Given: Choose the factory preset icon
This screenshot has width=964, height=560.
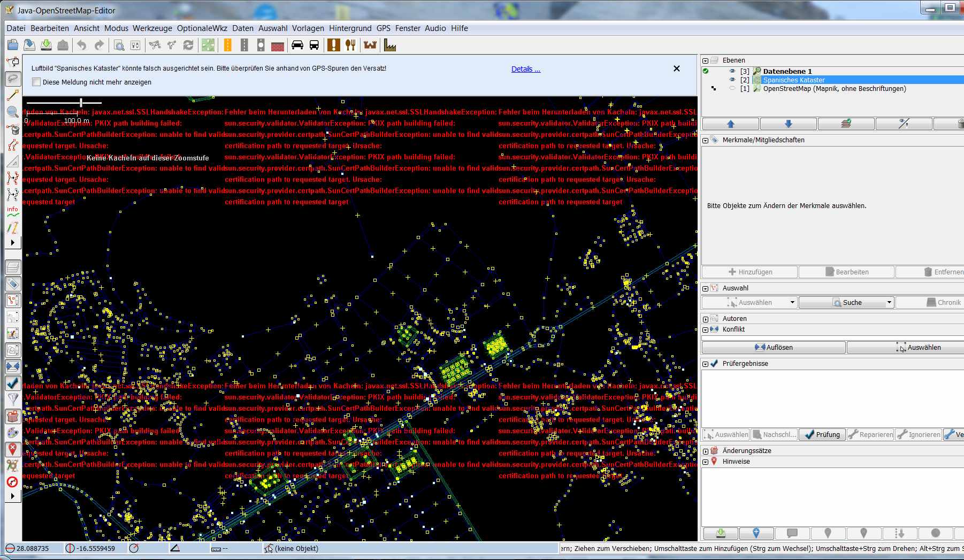Looking at the screenshot, I should tap(390, 45).
